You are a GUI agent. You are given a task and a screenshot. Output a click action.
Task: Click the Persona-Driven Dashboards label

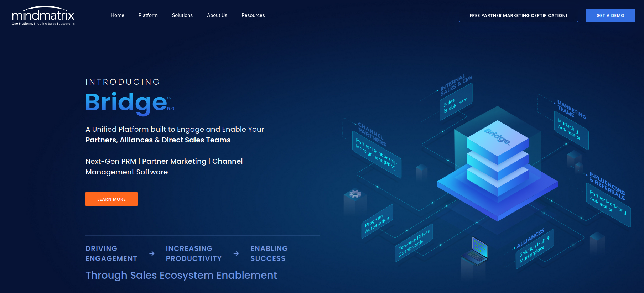(x=414, y=242)
